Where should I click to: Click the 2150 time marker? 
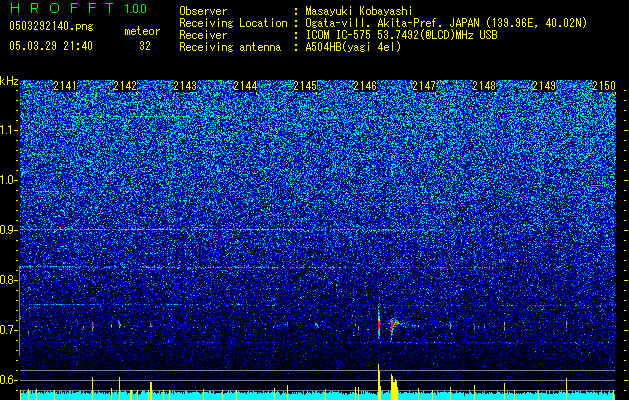click(604, 86)
